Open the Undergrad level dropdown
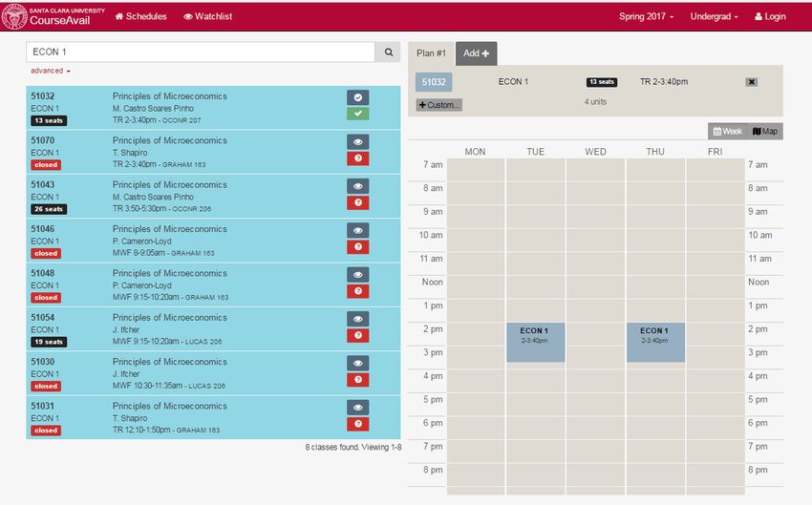 (714, 16)
